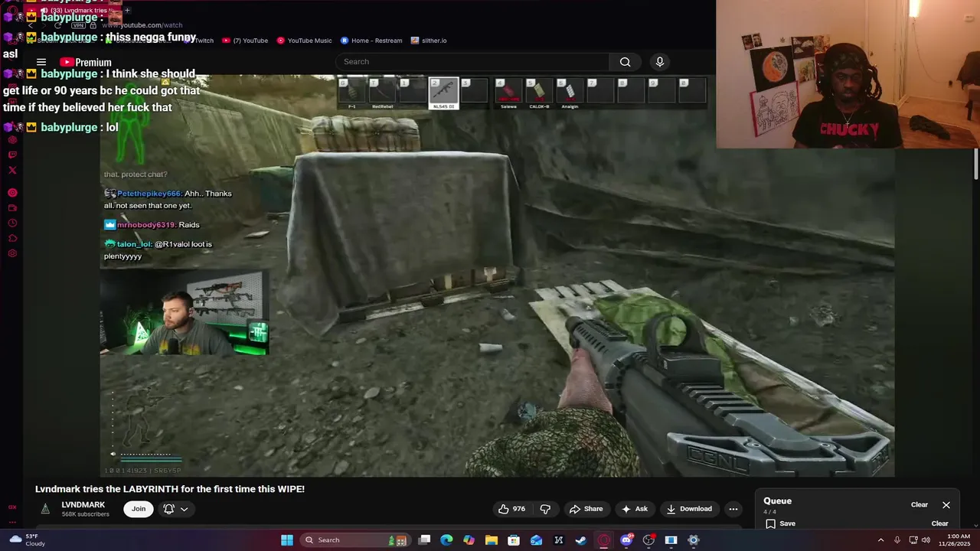This screenshot has height=551, width=980.
Task: Click the lower Clear button in queue
Action: click(x=939, y=523)
